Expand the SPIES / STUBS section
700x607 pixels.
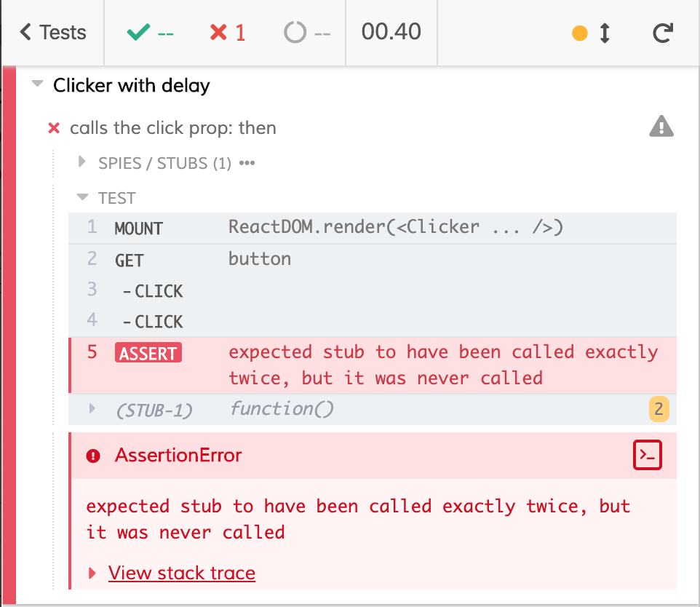[82, 162]
